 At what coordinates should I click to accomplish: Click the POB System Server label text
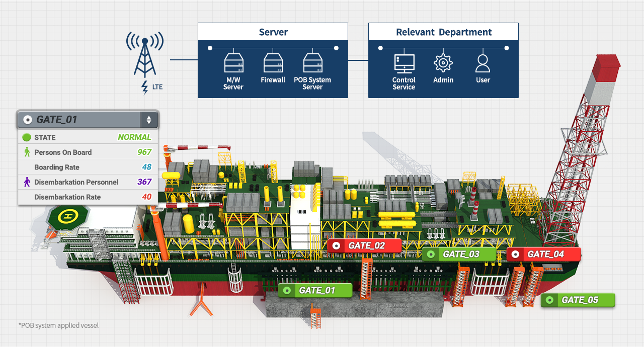tap(312, 83)
